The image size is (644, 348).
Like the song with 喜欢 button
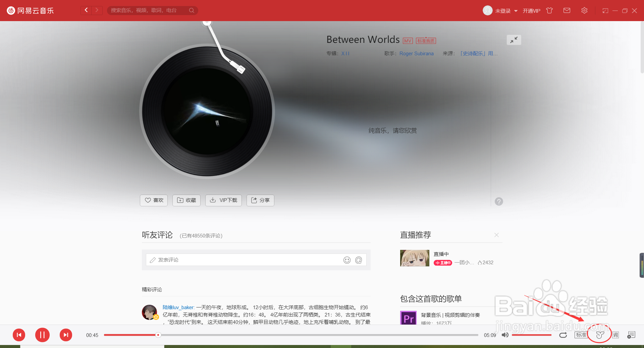154,200
